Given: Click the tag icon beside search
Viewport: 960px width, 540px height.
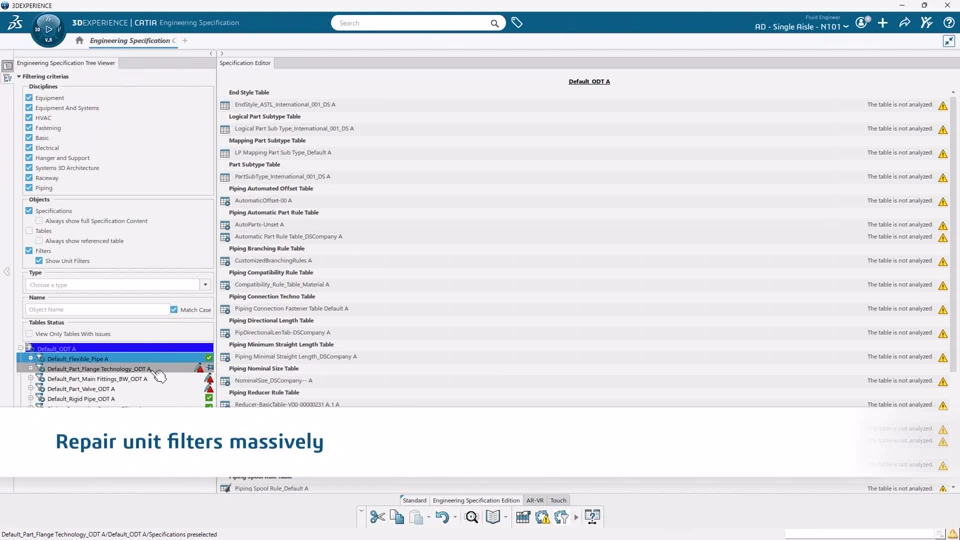Looking at the screenshot, I should pyautogui.click(x=517, y=23).
